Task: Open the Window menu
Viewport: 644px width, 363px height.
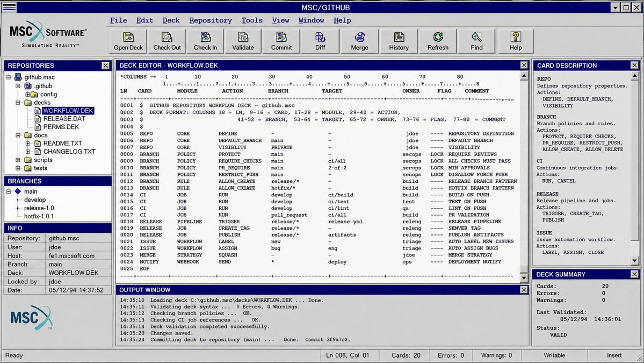Action: tap(311, 20)
